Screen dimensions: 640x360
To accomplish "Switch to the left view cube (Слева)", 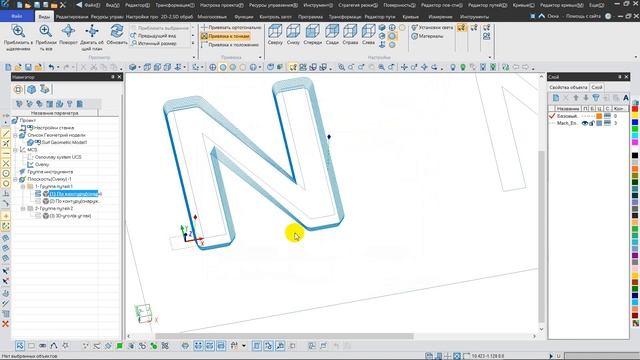I will (368, 31).
